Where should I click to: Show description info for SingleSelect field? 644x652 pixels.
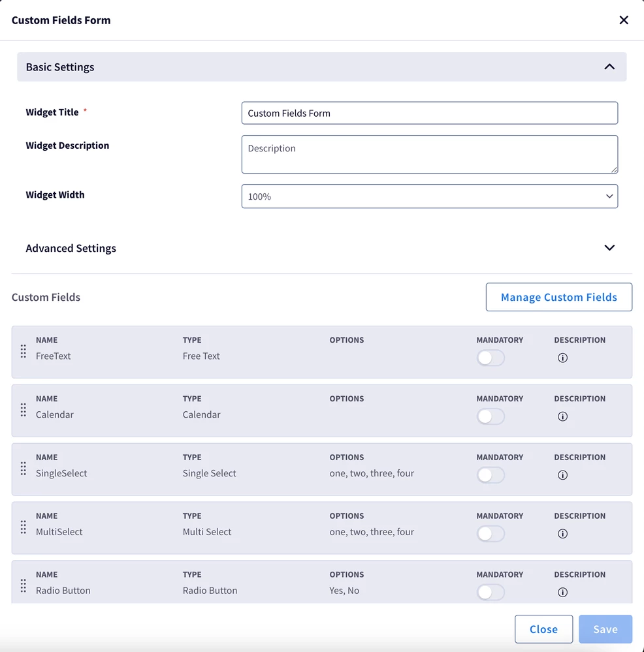(x=562, y=475)
